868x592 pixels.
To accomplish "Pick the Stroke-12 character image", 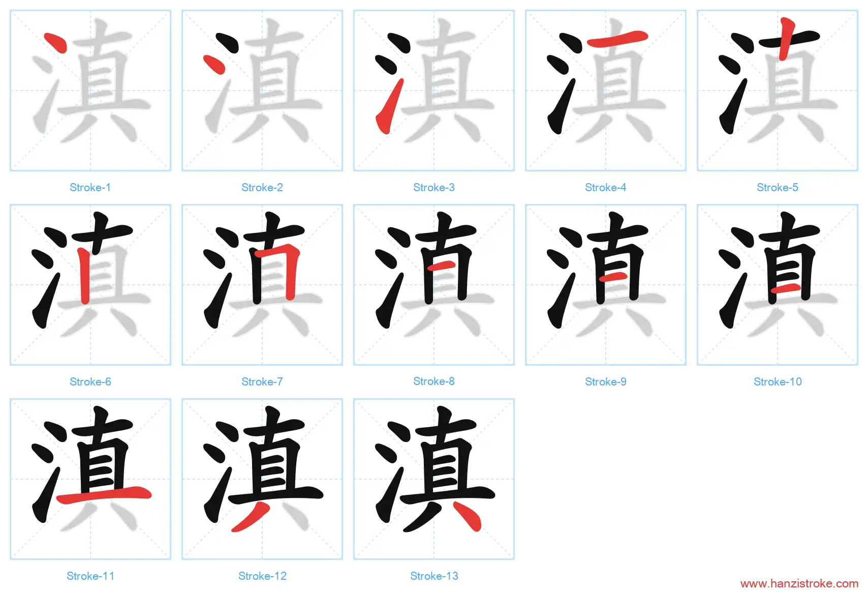I will (x=262, y=479).
